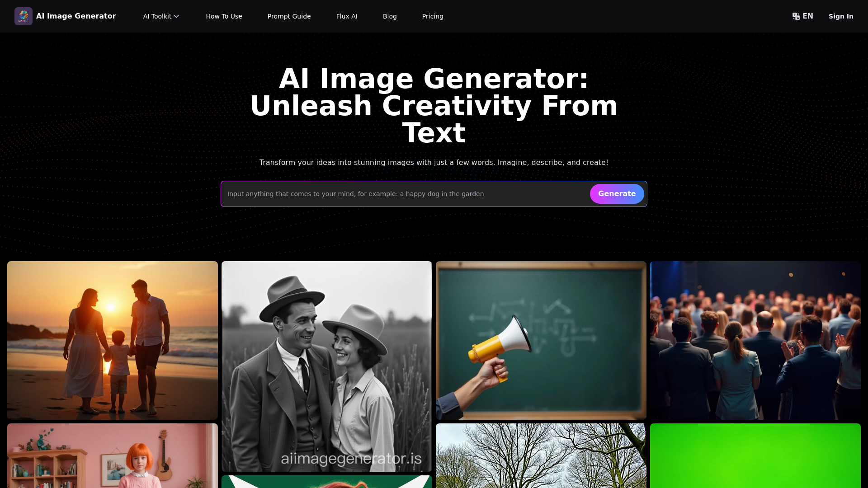Screen dimensions: 868x488
Task: Click the megaphone chalkboard thumbnail
Action: [x=541, y=340]
